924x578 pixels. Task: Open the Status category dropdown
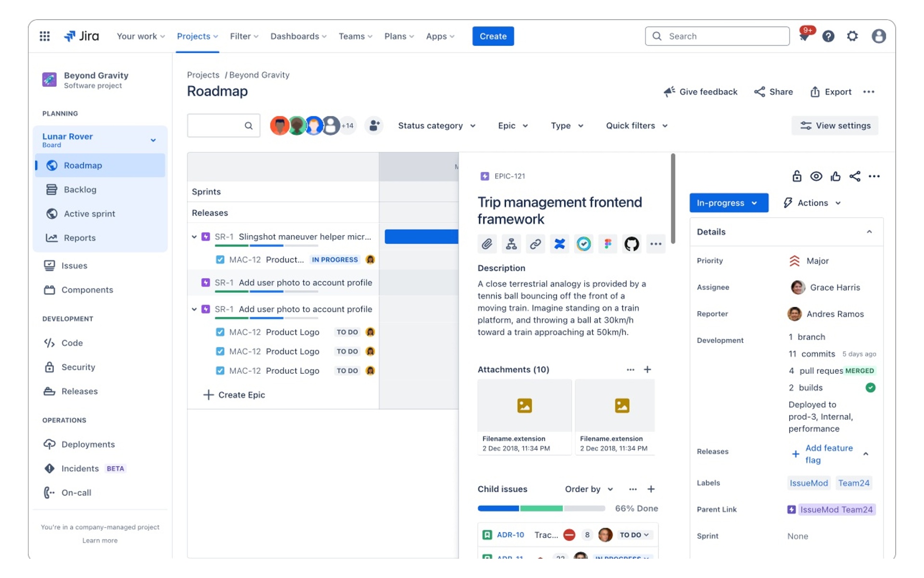(x=436, y=126)
